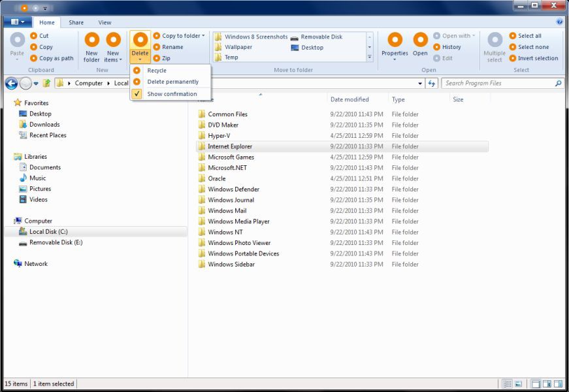
Task: Create a New folder from the ribbon
Action: coord(92,47)
